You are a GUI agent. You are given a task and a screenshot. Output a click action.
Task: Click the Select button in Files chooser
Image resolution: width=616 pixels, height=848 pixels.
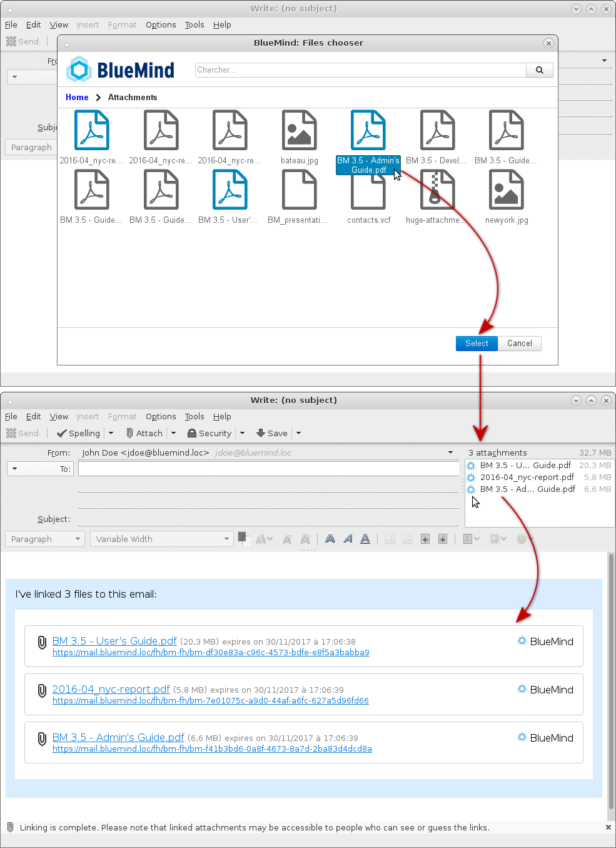pos(477,343)
